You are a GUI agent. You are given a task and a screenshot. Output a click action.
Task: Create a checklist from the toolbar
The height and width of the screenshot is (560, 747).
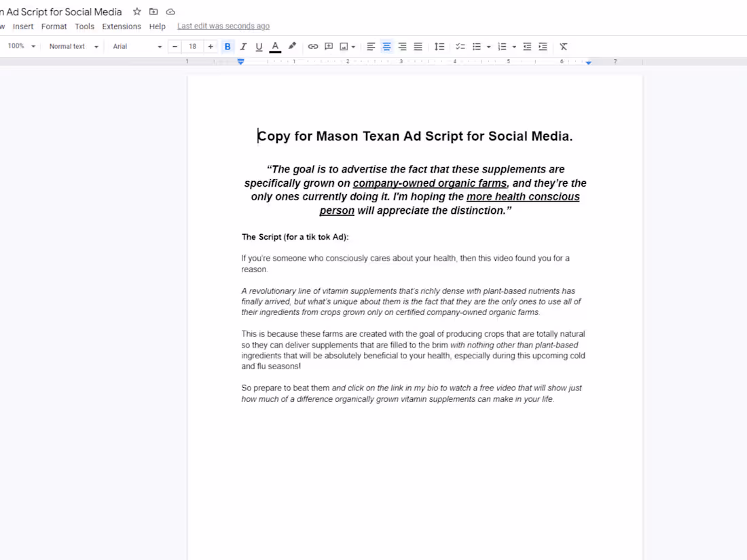(460, 46)
